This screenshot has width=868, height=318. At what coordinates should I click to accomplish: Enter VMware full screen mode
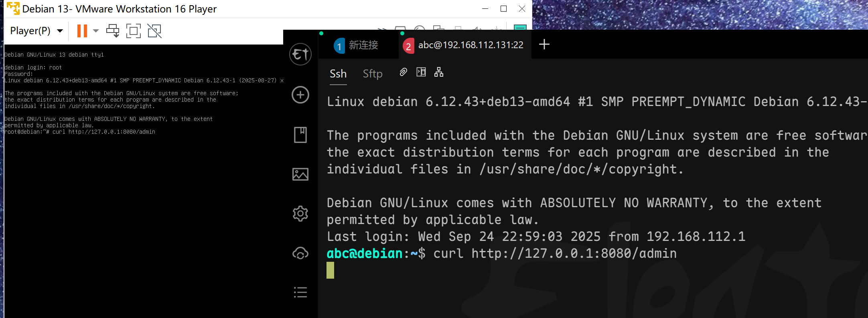pyautogui.click(x=134, y=31)
